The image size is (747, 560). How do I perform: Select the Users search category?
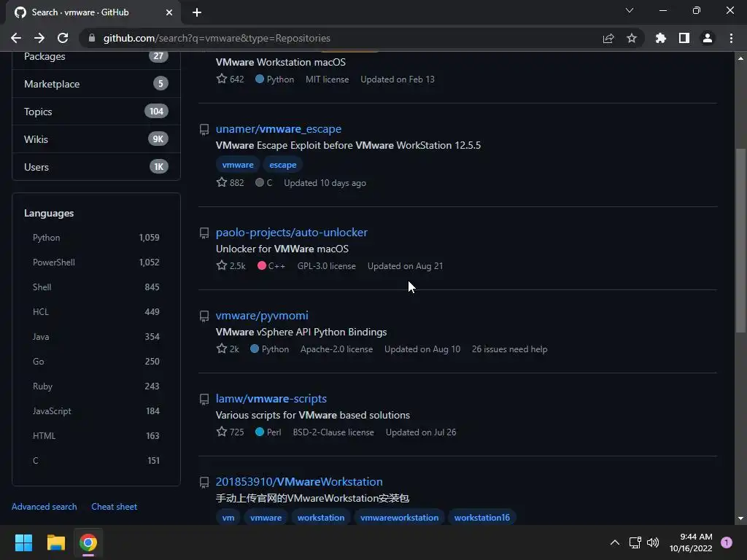pyautogui.click(x=96, y=167)
